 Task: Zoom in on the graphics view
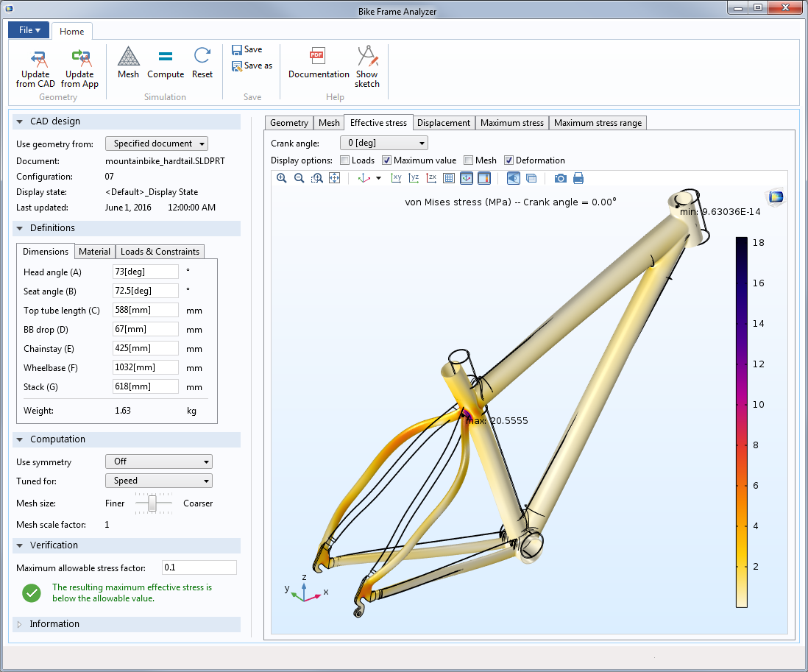pos(281,178)
